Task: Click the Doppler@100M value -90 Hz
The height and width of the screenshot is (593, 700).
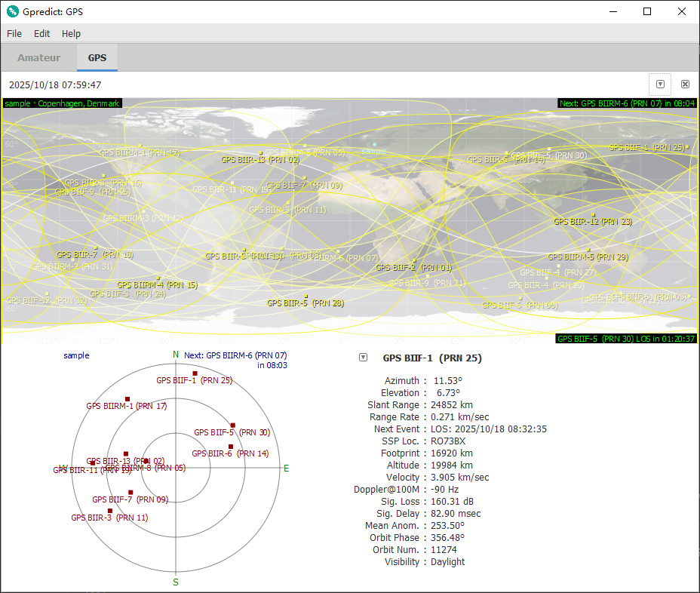Action: (x=444, y=490)
